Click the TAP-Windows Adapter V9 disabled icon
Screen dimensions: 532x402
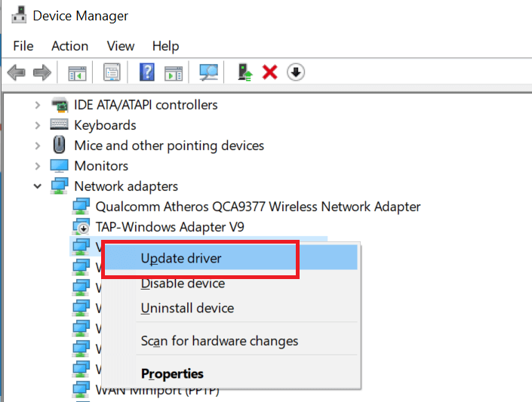pos(81,226)
